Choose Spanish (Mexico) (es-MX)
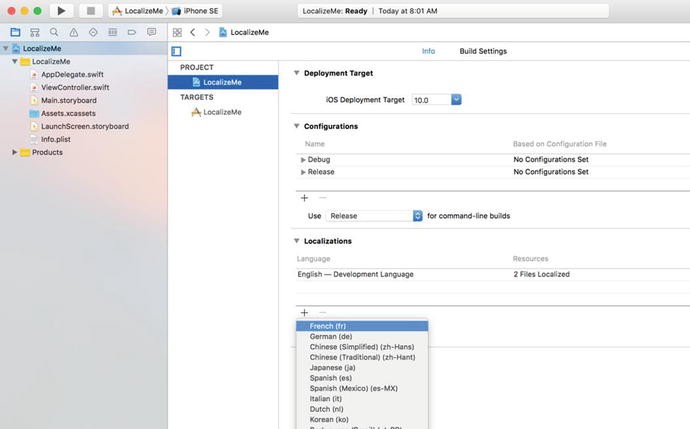690x429 pixels. (362, 388)
